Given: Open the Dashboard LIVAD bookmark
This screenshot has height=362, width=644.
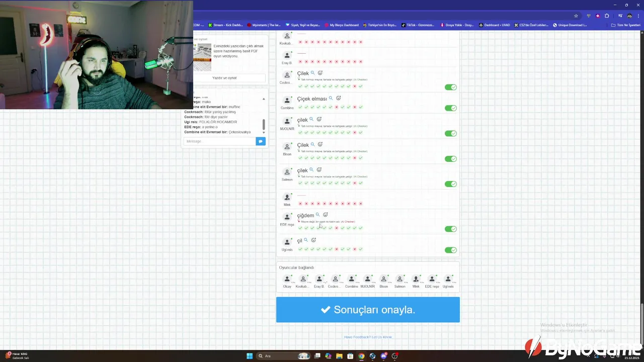Looking at the screenshot, I should click(495, 25).
